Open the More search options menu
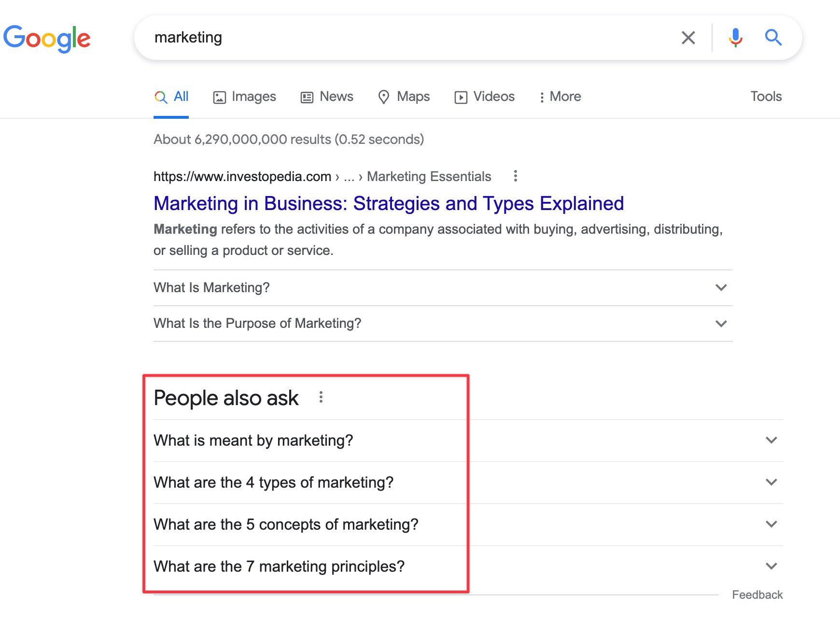 pos(560,97)
